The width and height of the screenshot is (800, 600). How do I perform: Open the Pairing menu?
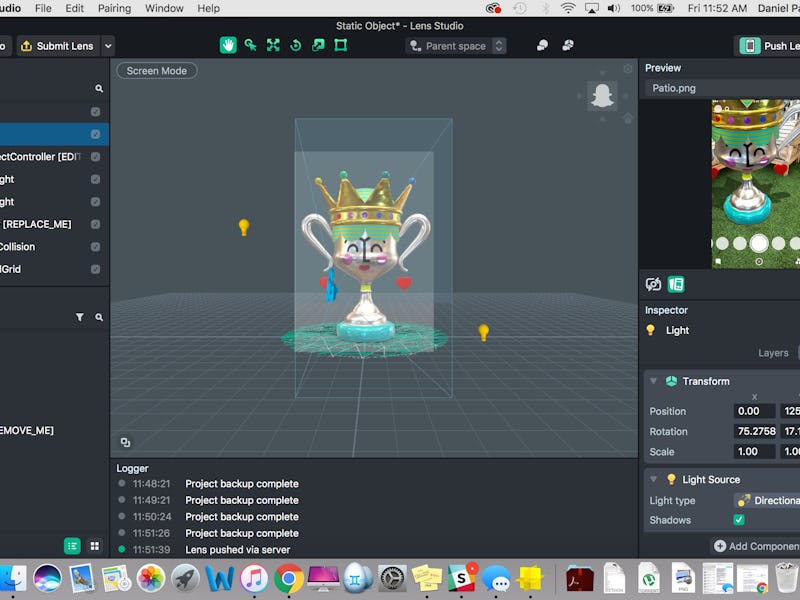click(x=114, y=8)
